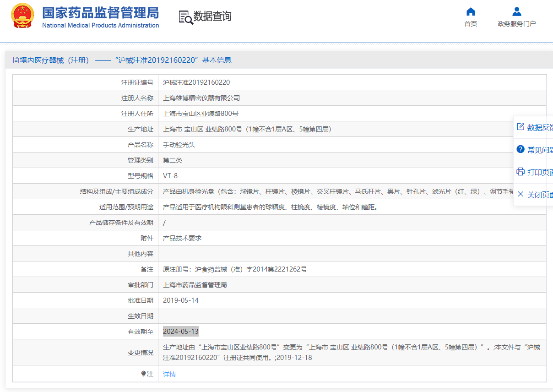Viewport: 553px width, 392px height.
Task: Go to 首页 home icon
Action: point(471,11)
